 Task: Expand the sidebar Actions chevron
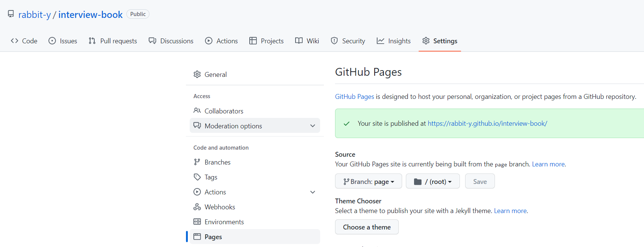pos(313,192)
